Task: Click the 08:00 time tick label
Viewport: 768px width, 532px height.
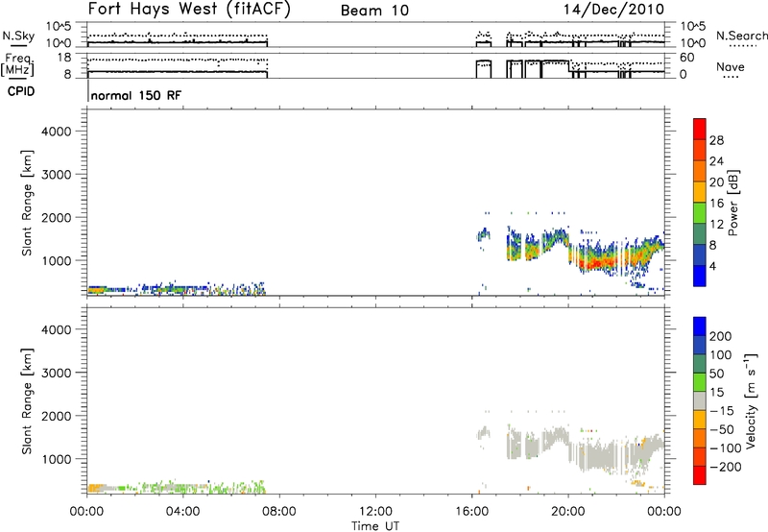Action: (x=279, y=512)
